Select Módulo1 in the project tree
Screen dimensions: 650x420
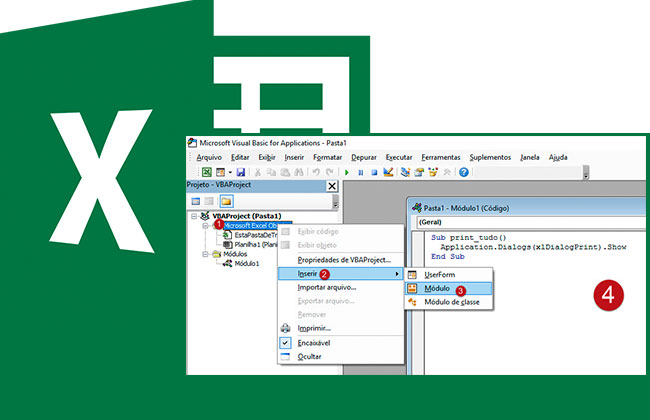(247, 263)
